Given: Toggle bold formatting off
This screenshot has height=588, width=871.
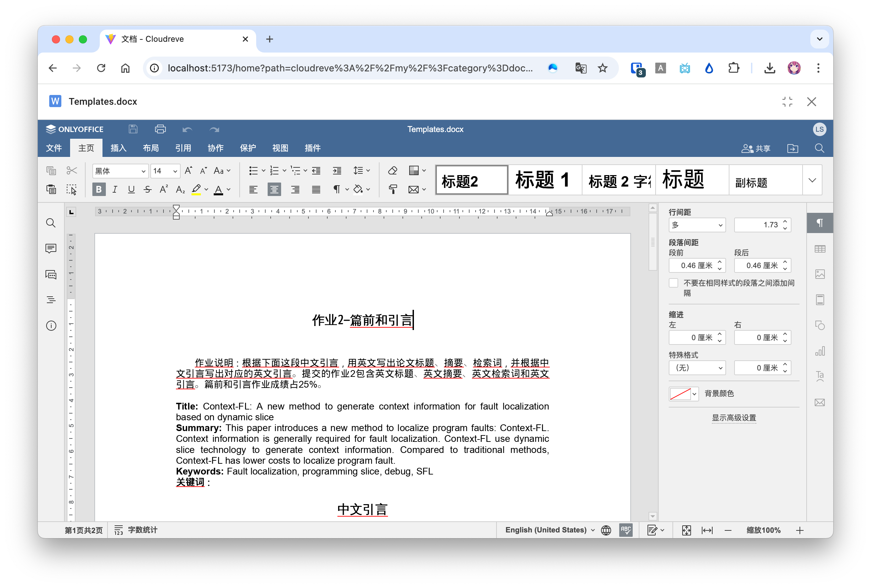Looking at the screenshot, I should pos(98,189).
